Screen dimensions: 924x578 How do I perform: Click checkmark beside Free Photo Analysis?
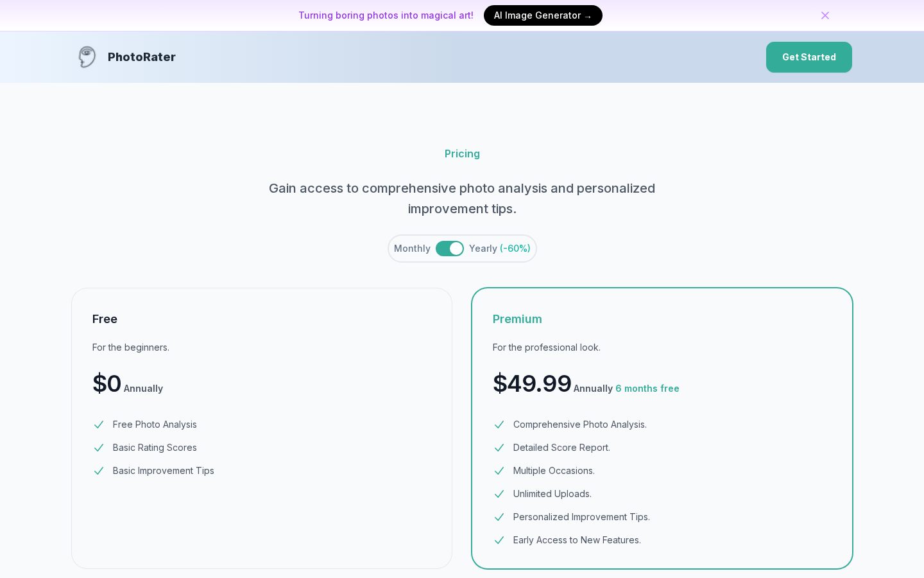(x=99, y=425)
